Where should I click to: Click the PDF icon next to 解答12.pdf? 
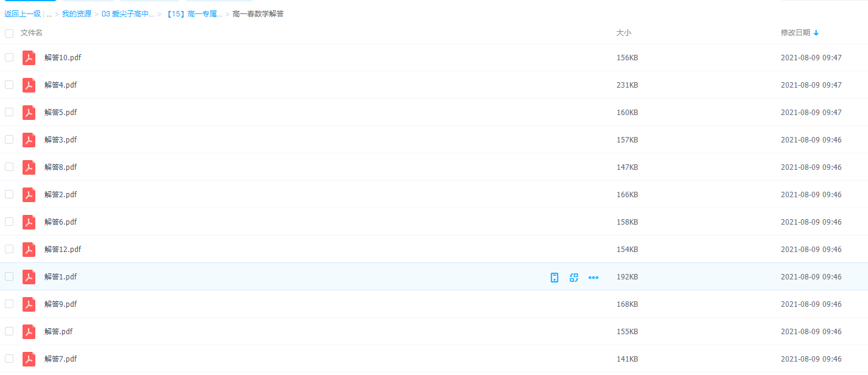[29, 250]
